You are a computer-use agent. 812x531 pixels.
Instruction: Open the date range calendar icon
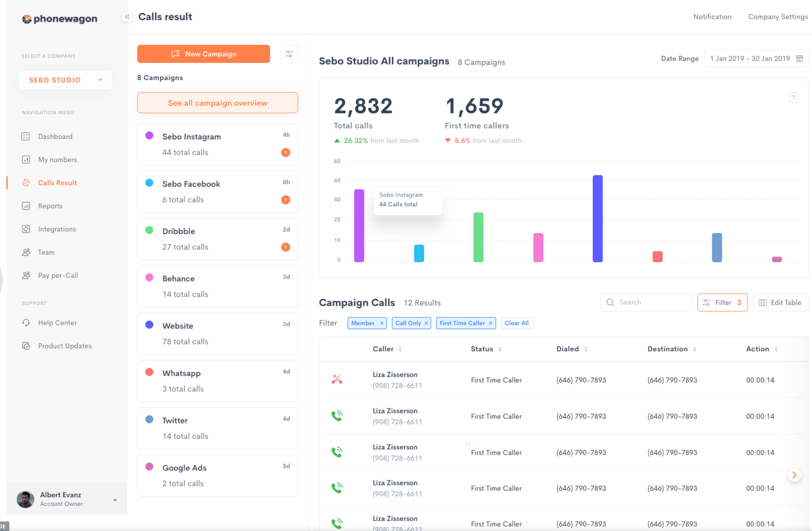pyautogui.click(x=799, y=59)
